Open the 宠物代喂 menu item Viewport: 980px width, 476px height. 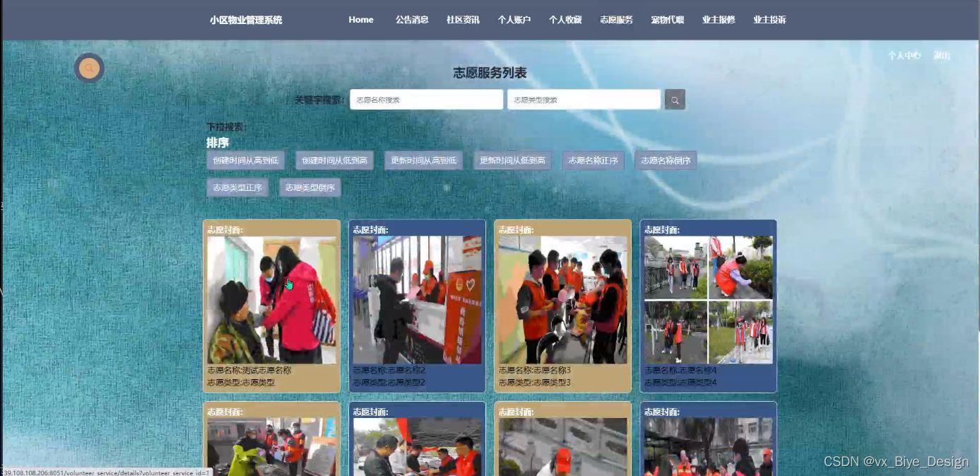click(x=668, y=20)
